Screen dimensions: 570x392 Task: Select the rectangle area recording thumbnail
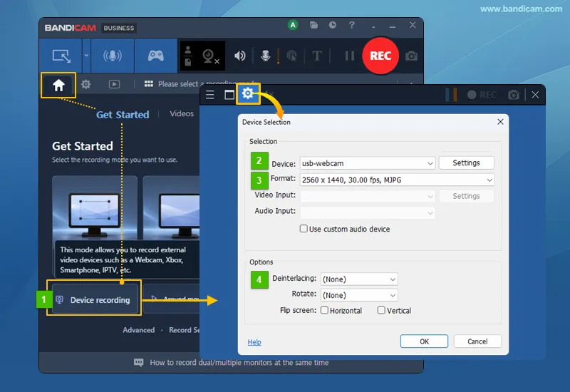(95, 207)
